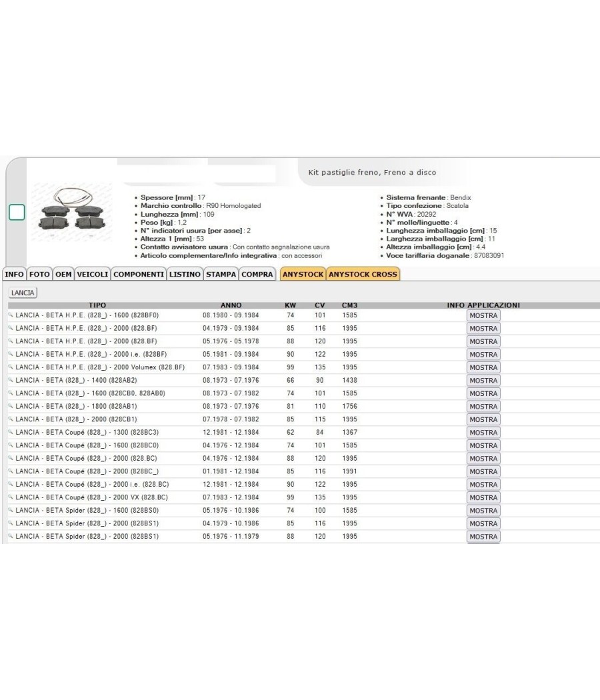Click the 'Sistema frenante : Bendix' specification
This screenshot has height=700, width=600.
(429, 197)
